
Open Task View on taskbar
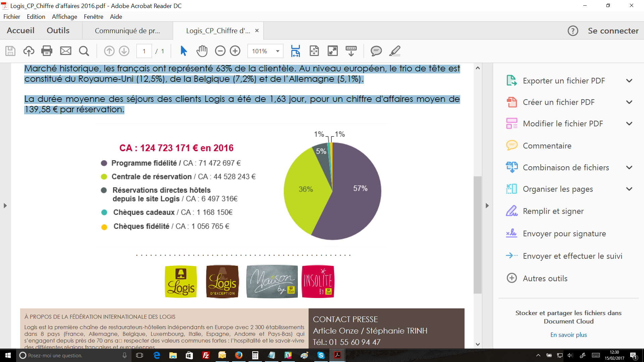140,355
